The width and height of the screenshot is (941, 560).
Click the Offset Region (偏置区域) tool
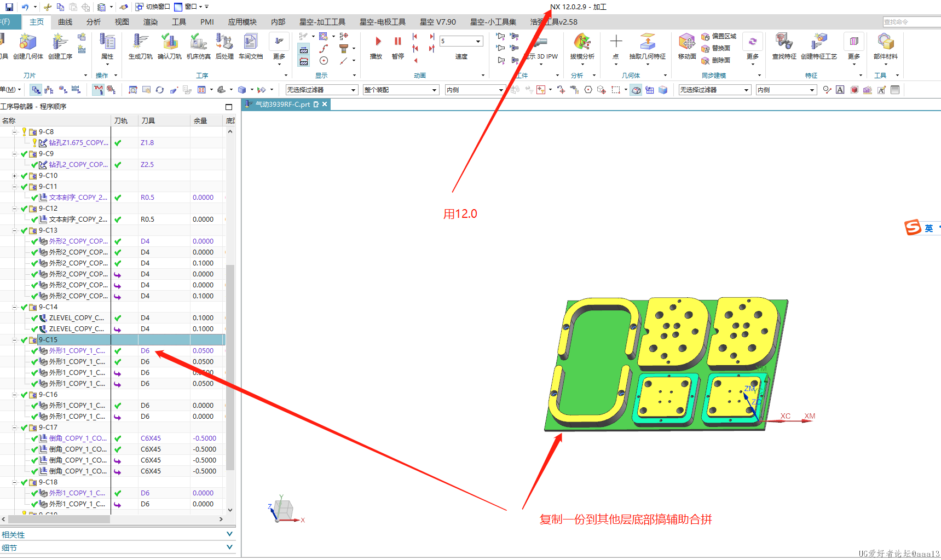pos(719,36)
